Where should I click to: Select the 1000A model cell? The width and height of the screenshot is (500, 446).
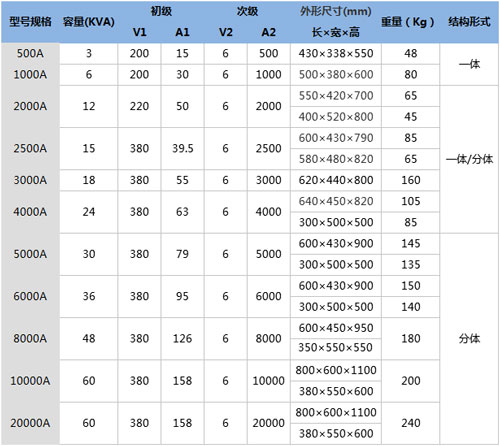tap(30, 74)
